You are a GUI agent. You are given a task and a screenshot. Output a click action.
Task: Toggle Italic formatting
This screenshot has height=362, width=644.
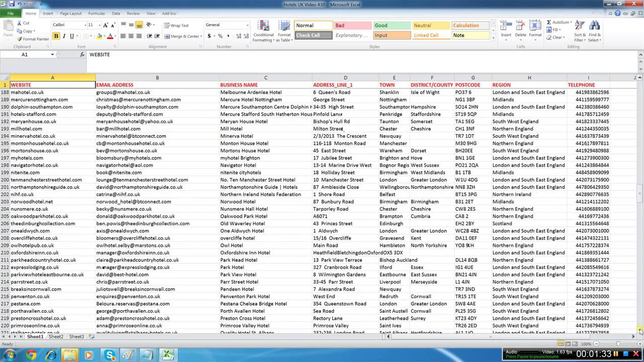[64, 36]
